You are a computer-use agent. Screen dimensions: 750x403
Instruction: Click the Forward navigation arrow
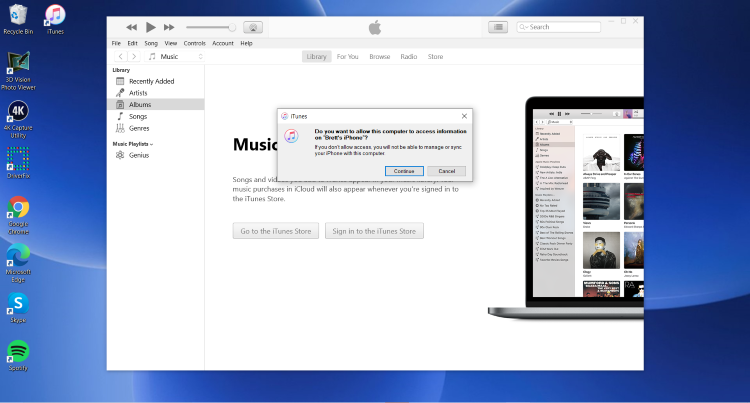135,57
